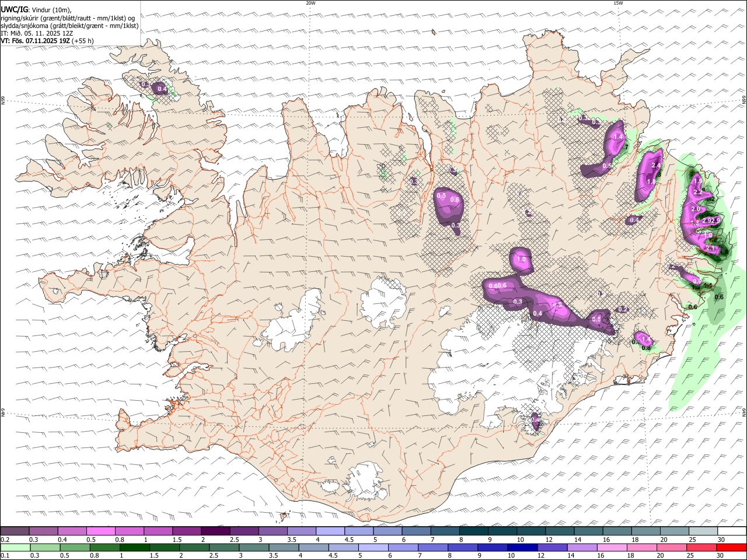Click the darkest purple 2–2.5 snow legend swatch
Viewport: 747px width, 560px height.
coord(215,531)
